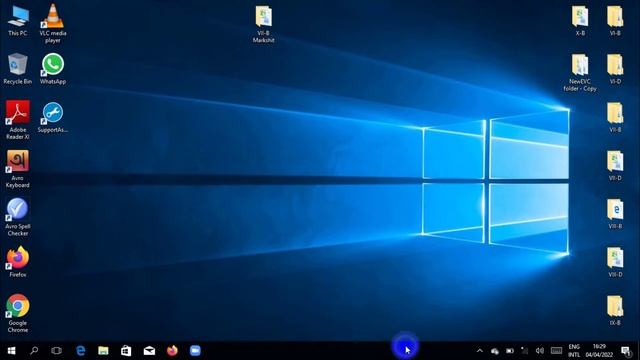Select the Avro Keyboard shortcut
The width and height of the screenshot is (640, 360).
[x=18, y=169]
